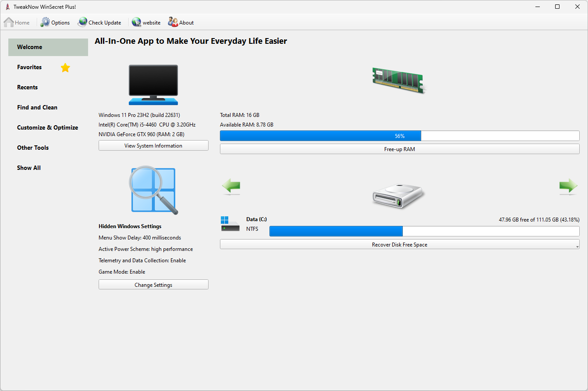
Task: Minimize the TweakNow WinSecret Plus window
Action: (x=537, y=7)
